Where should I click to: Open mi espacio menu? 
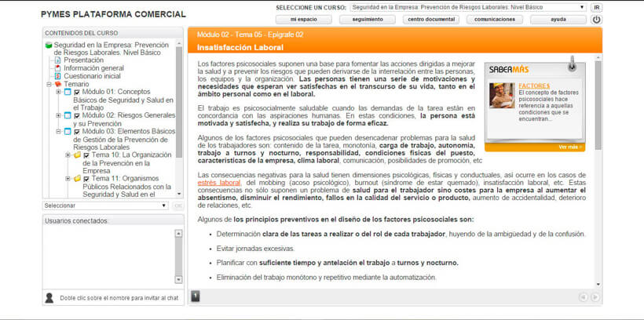[x=303, y=20]
